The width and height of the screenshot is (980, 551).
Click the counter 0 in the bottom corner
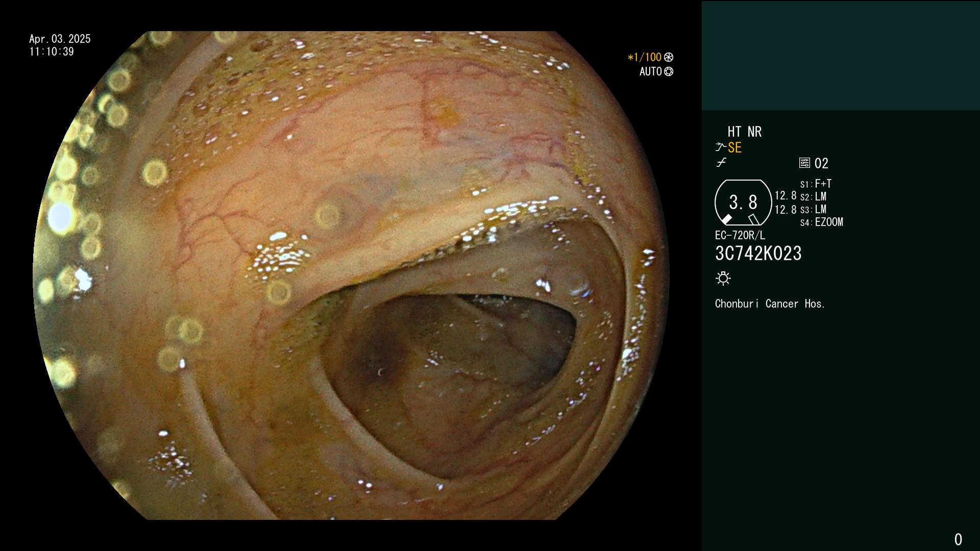coord(958,539)
